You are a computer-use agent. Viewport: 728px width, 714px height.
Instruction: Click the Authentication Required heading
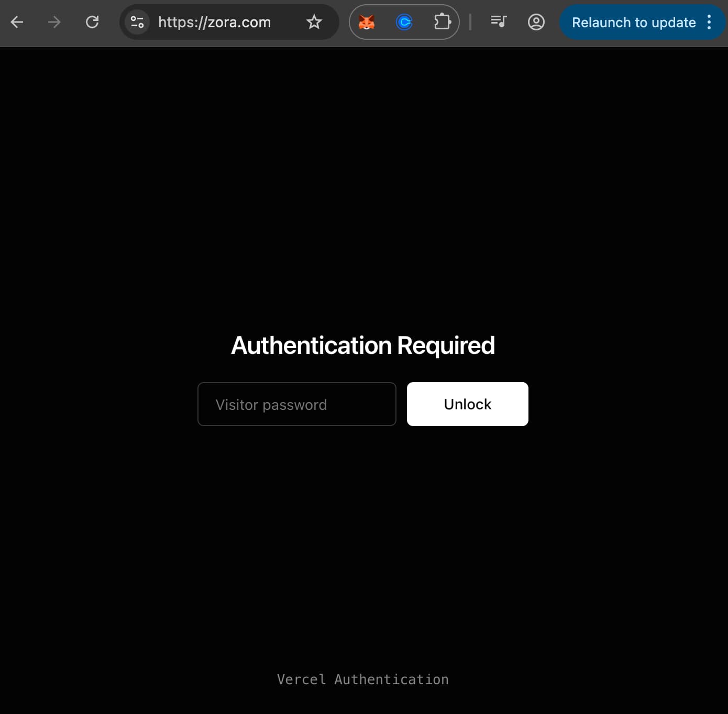[363, 345]
